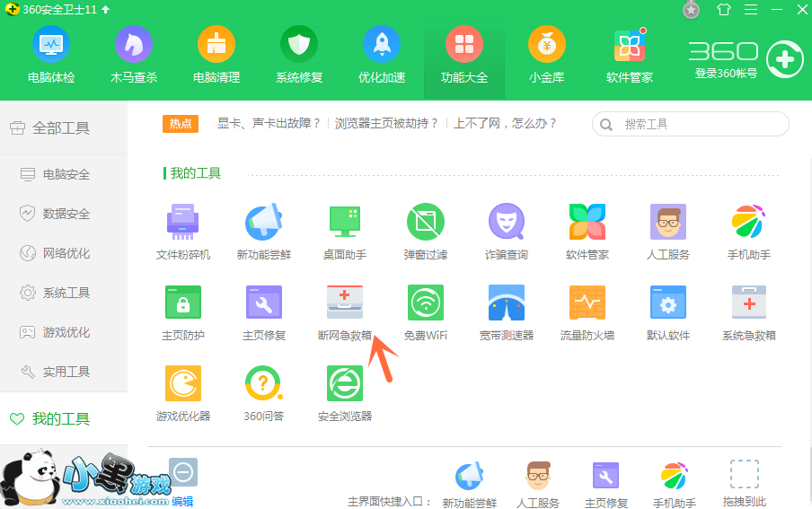Viewport: 812px width, 509px height.
Task: Click the 编辑 edit link
Action: (182, 501)
